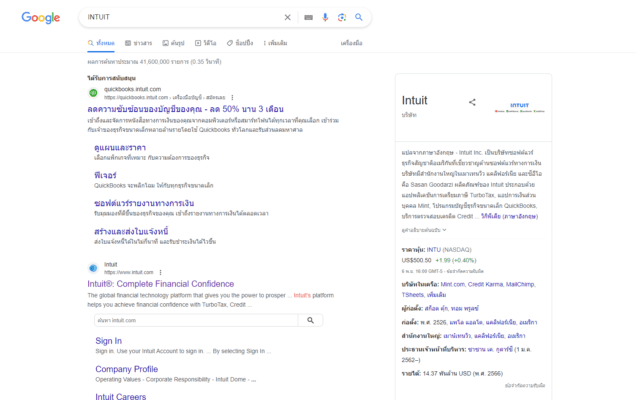637x400 pixels.
Task: Submit search with magnifier icon
Action: tap(359, 17)
